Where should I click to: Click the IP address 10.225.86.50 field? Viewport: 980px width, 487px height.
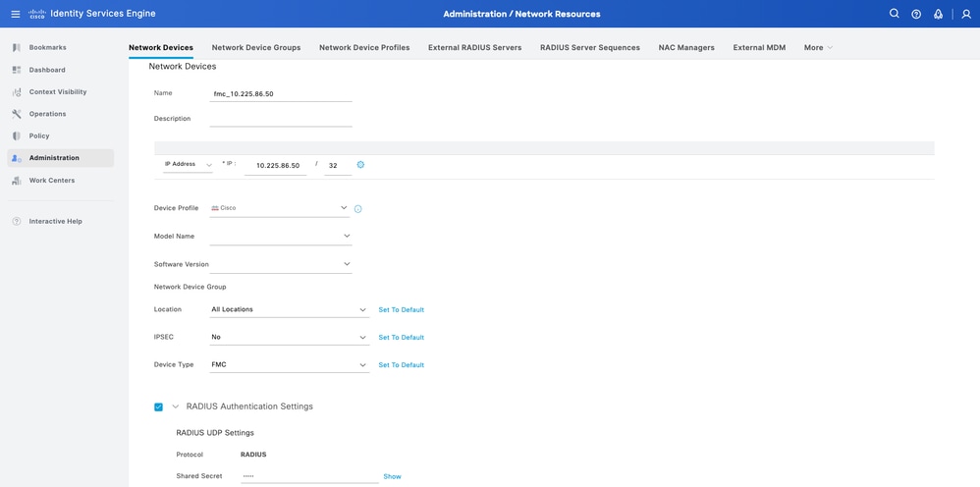(276, 166)
